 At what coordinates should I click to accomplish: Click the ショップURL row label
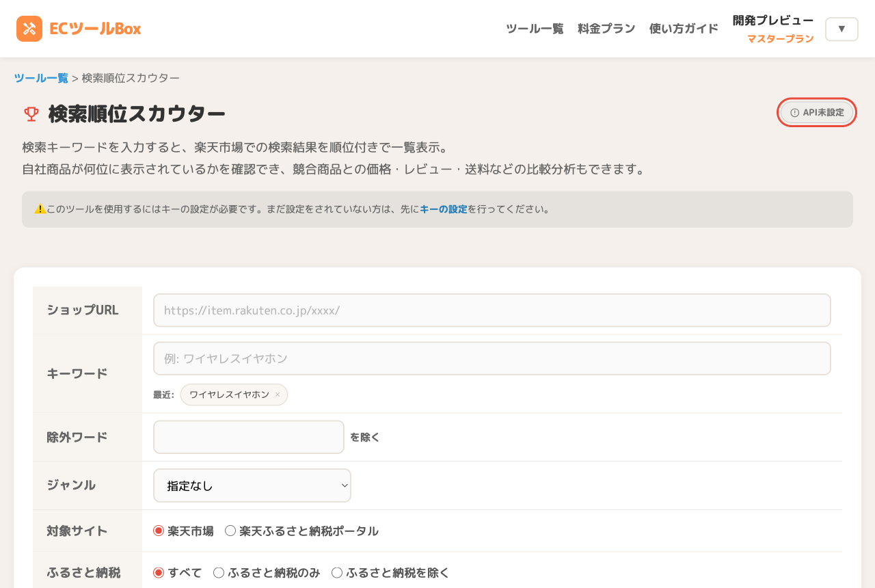(x=83, y=310)
